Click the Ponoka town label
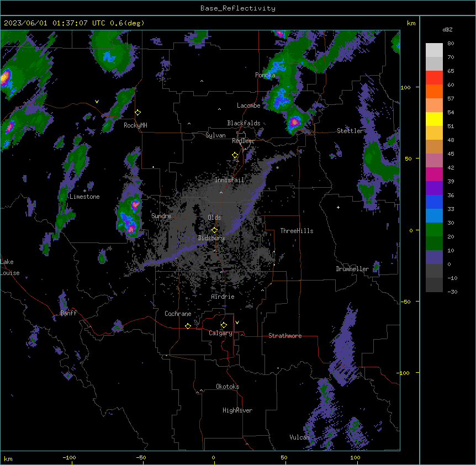The image size is (476, 465). click(265, 75)
